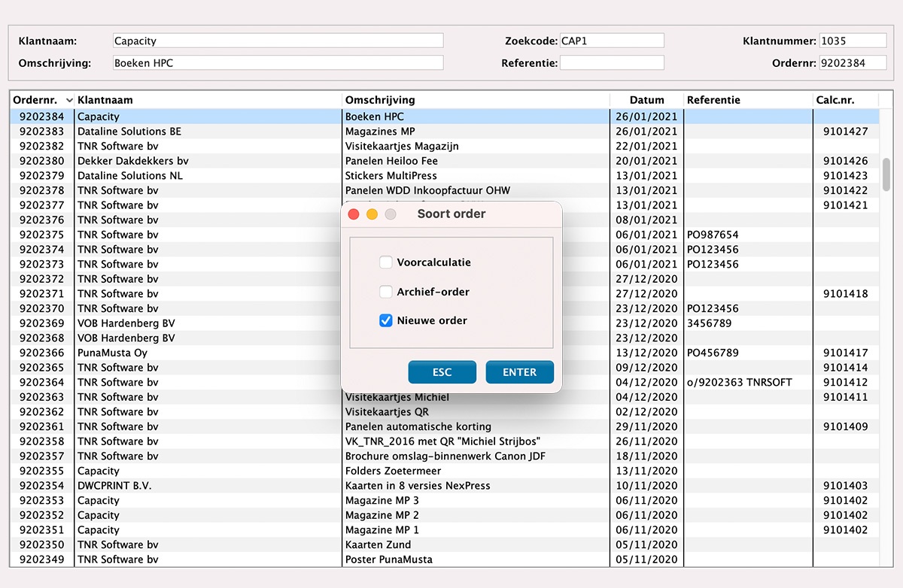Click the ESC button in dialog
The height and width of the screenshot is (588, 903).
[442, 372]
